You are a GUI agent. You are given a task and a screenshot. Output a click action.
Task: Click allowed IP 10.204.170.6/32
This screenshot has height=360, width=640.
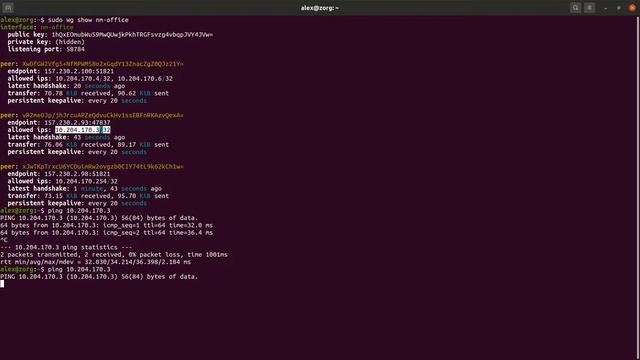(145, 78)
